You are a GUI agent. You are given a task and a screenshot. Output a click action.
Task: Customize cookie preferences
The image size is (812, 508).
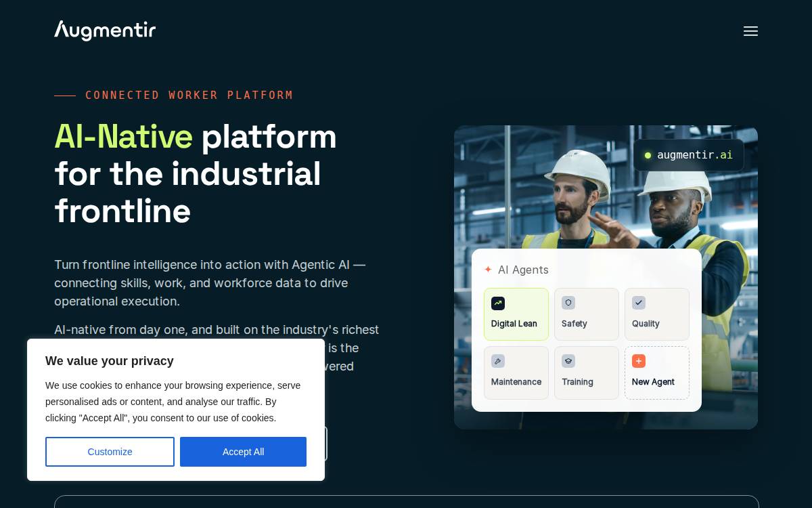(x=110, y=452)
